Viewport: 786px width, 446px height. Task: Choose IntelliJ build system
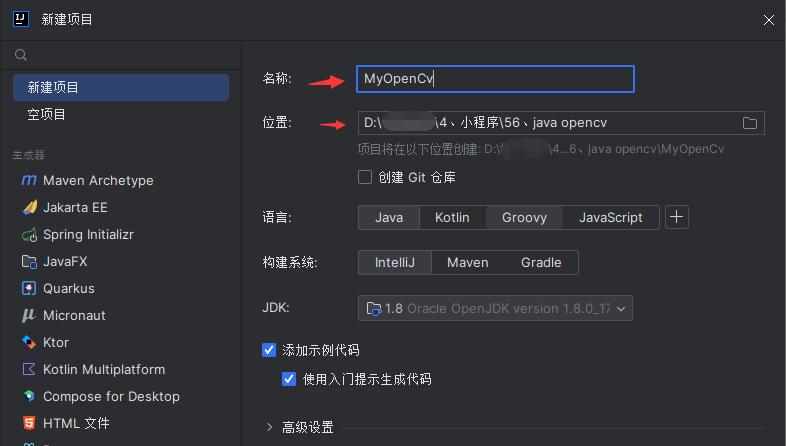(x=395, y=263)
